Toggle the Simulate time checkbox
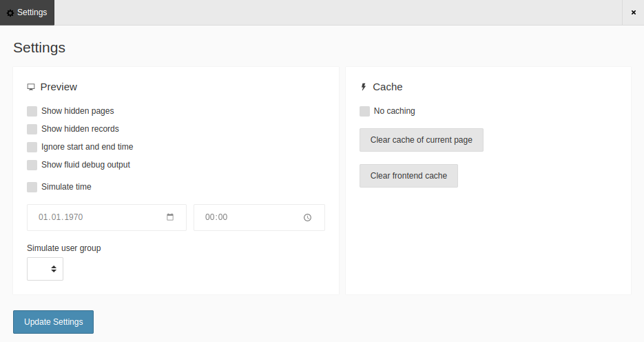Screen dimensions: 644x342 (x=32, y=187)
